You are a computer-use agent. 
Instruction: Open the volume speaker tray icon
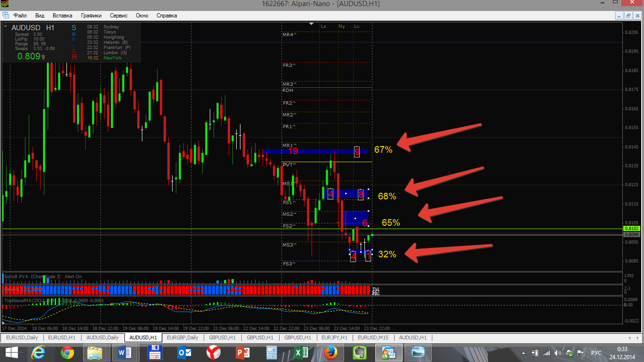558,353
